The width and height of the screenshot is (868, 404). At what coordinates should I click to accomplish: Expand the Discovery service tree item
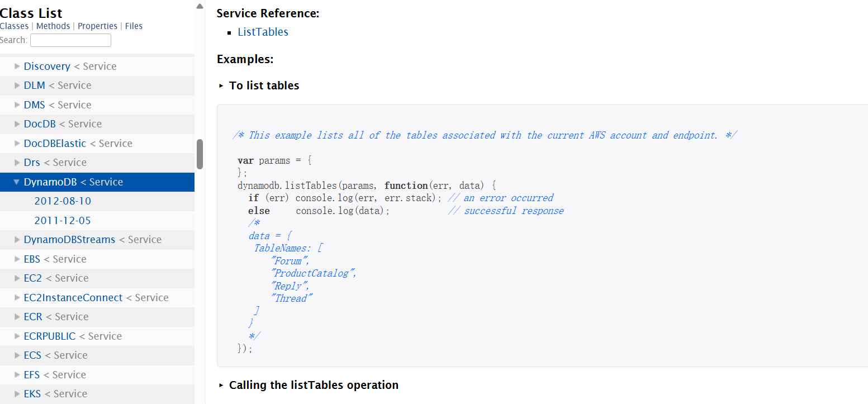[17, 66]
